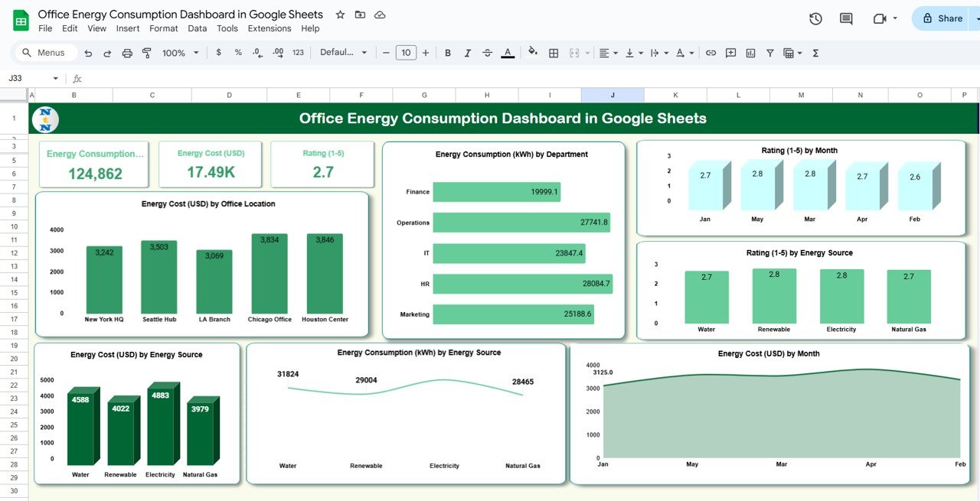Select the Paint format tool
The width and height of the screenshot is (980, 501).
click(x=147, y=53)
